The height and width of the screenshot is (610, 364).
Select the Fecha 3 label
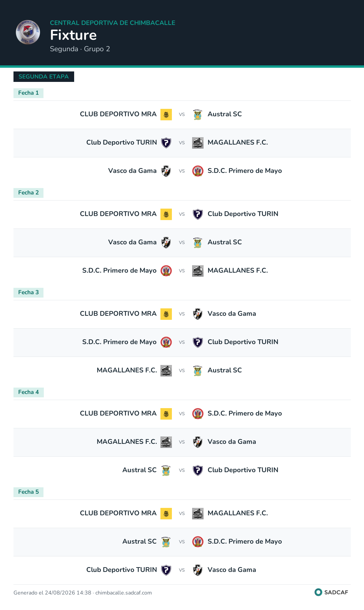(x=28, y=293)
